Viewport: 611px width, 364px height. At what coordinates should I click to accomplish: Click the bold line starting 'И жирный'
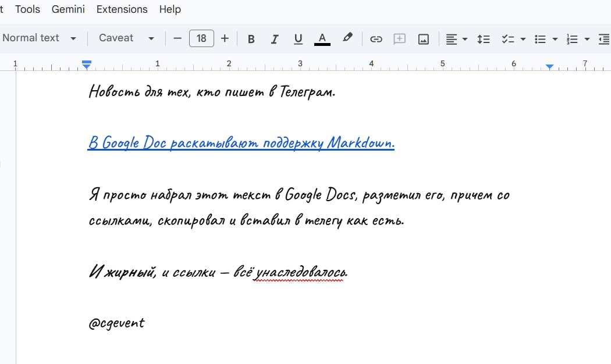click(218, 272)
